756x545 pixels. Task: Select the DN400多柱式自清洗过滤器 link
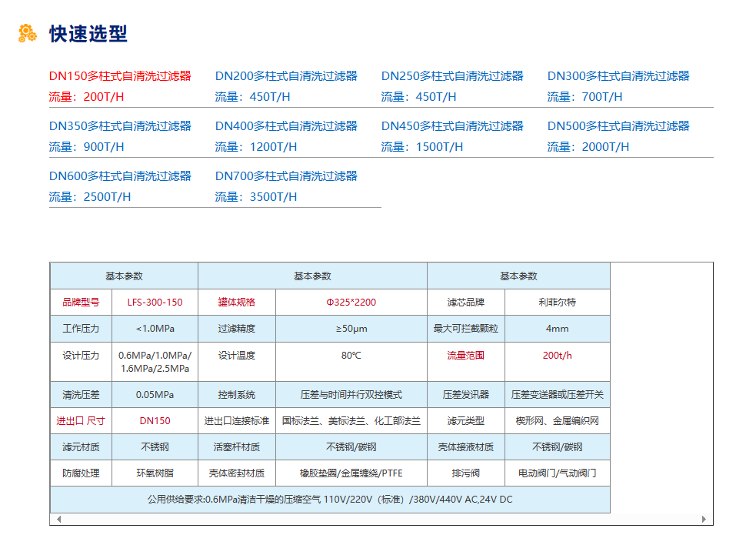click(287, 125)
